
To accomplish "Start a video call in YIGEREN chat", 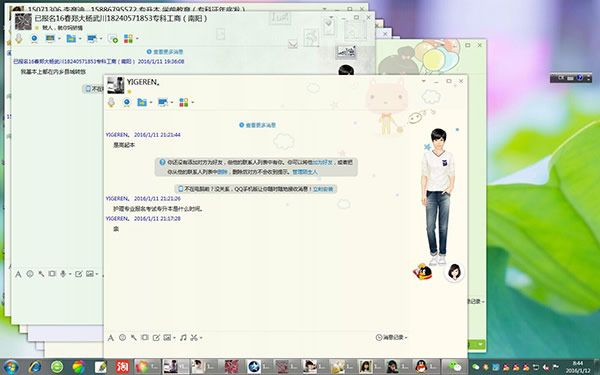I will point(127,102).
